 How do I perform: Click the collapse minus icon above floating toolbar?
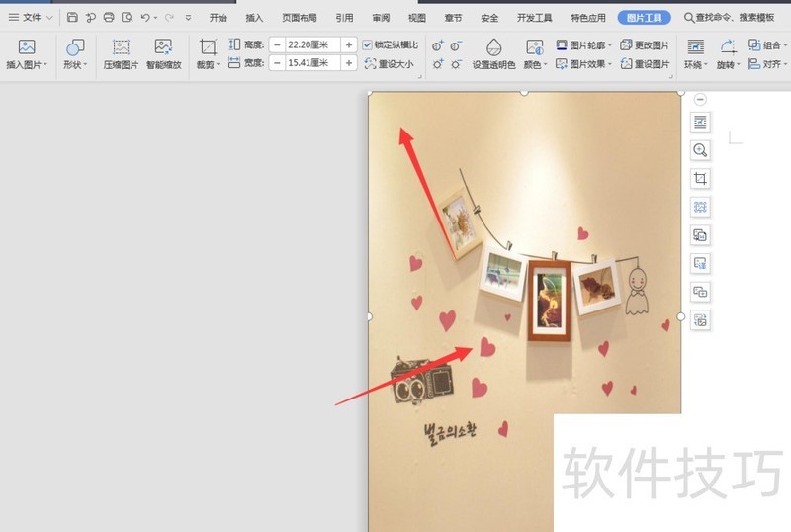click(700, 100)
